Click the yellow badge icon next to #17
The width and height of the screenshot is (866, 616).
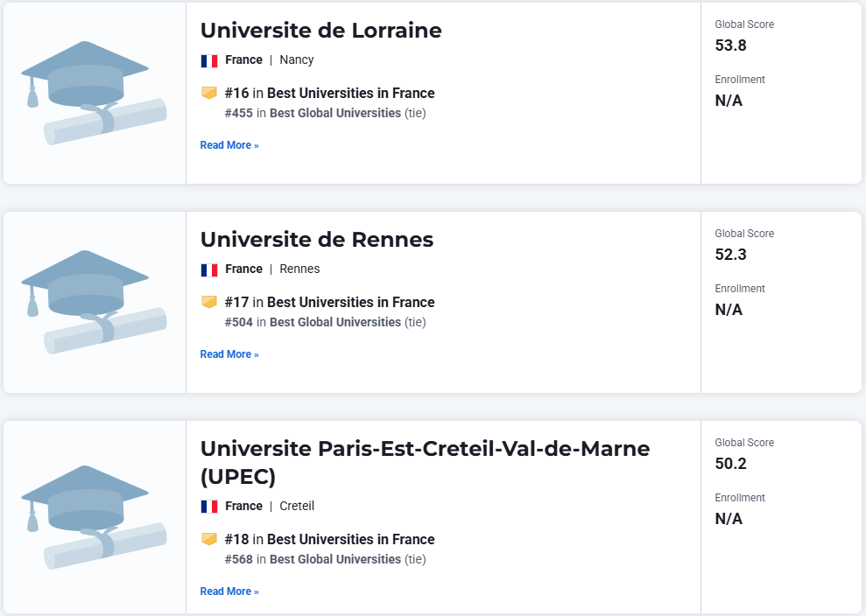click(209, 302)
